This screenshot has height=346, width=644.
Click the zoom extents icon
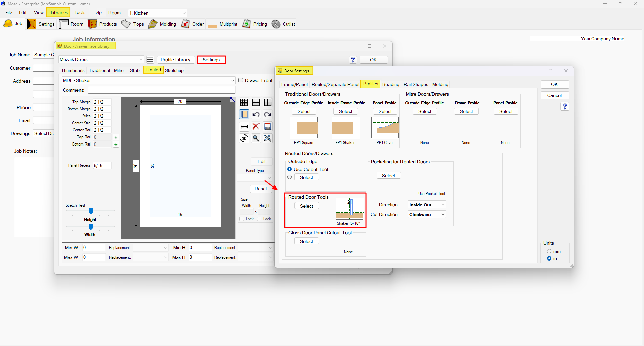coord(268,138)
